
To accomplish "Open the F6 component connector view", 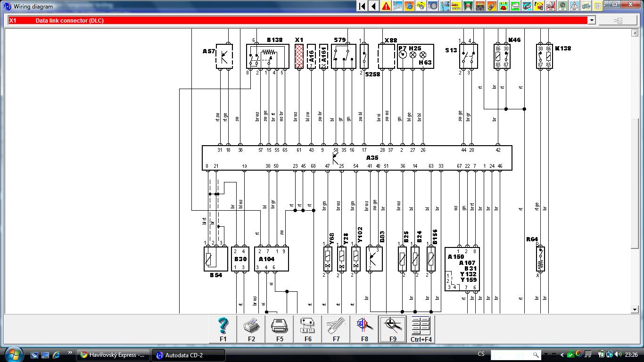I will coord(308,329).
